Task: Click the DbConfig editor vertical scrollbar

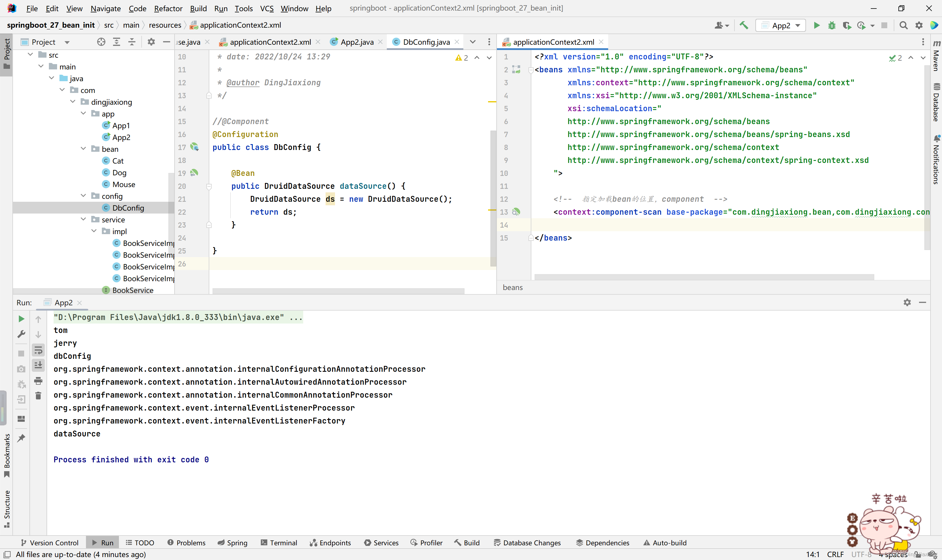Action: pos(493,198)
